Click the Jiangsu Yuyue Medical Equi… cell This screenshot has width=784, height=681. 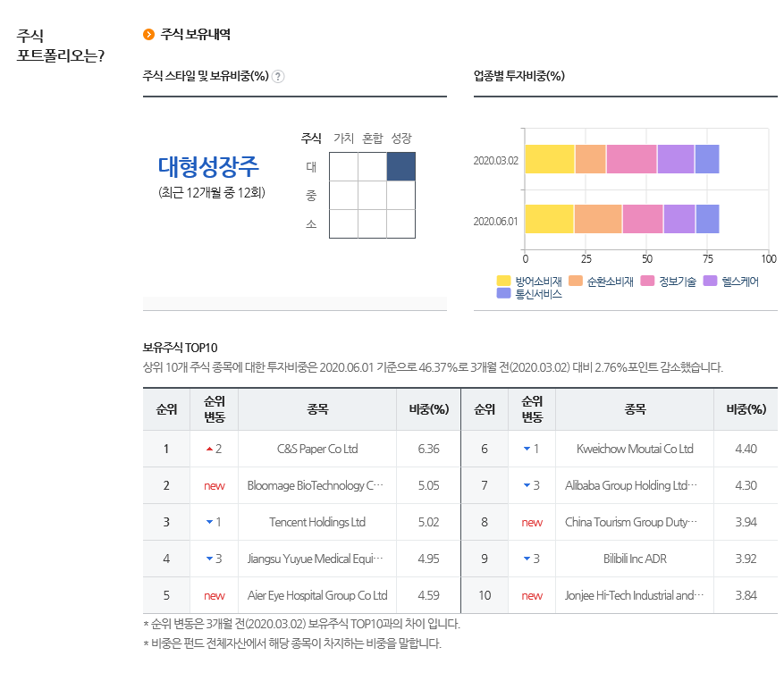tap(316, 559)
